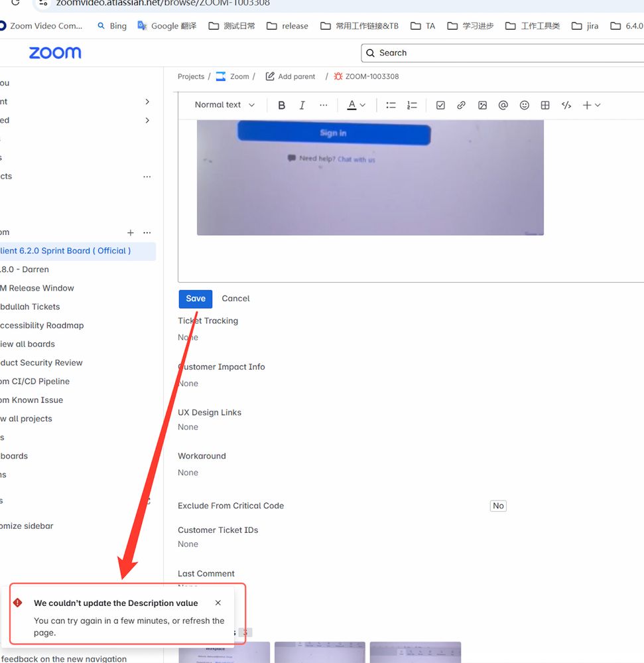Insert a numbered list

point(412,106)
